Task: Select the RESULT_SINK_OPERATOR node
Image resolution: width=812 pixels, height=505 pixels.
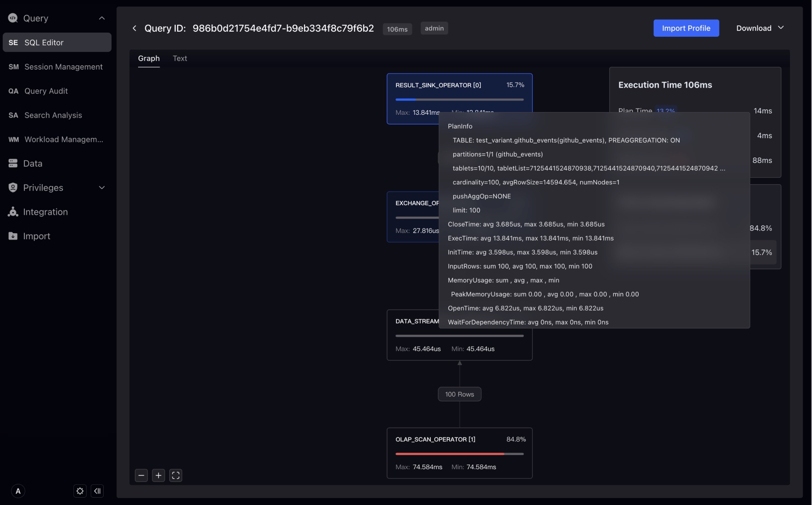Action: 438,85
